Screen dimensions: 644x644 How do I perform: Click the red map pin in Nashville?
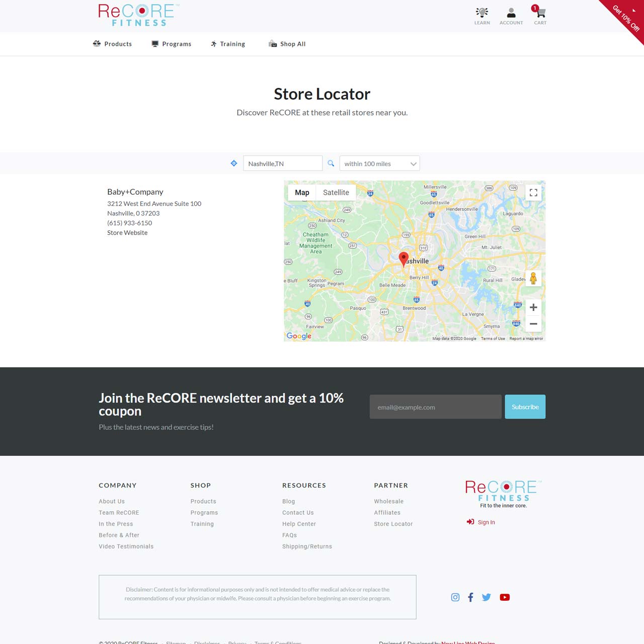coord(404,259)
